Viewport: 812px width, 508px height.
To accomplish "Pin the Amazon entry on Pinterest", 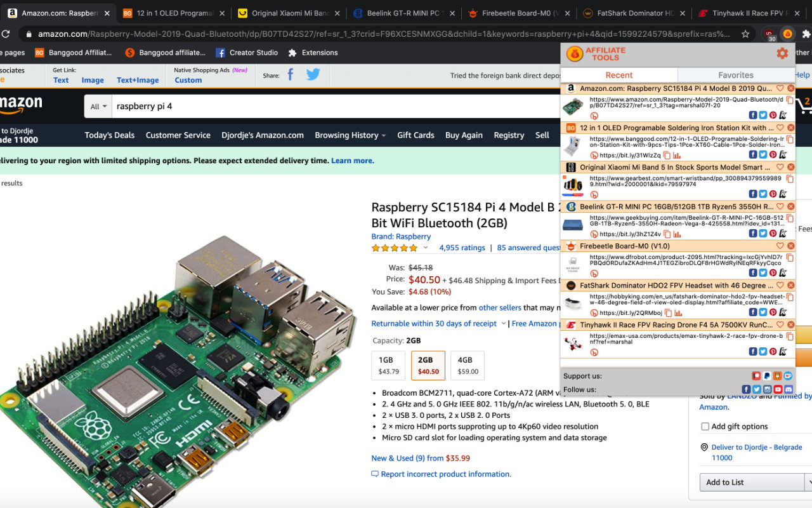I will [773, 115].
